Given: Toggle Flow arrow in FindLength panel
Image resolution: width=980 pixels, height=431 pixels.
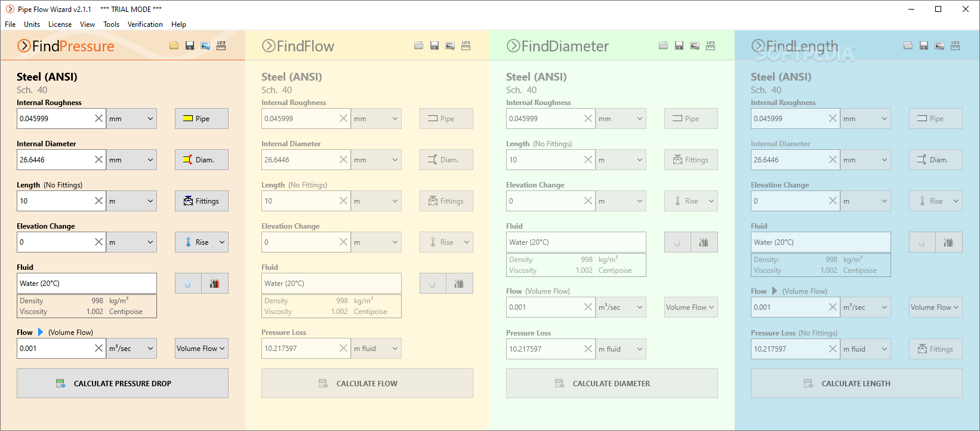Looking at the screenshot, I should [x=775, y=291].
